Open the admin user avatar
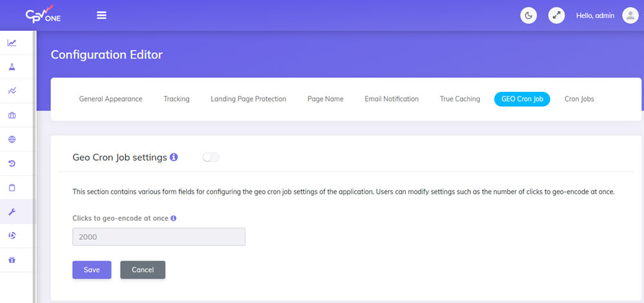Image resolution: width=644 pixels, height=303 pixels. [630, 15]
